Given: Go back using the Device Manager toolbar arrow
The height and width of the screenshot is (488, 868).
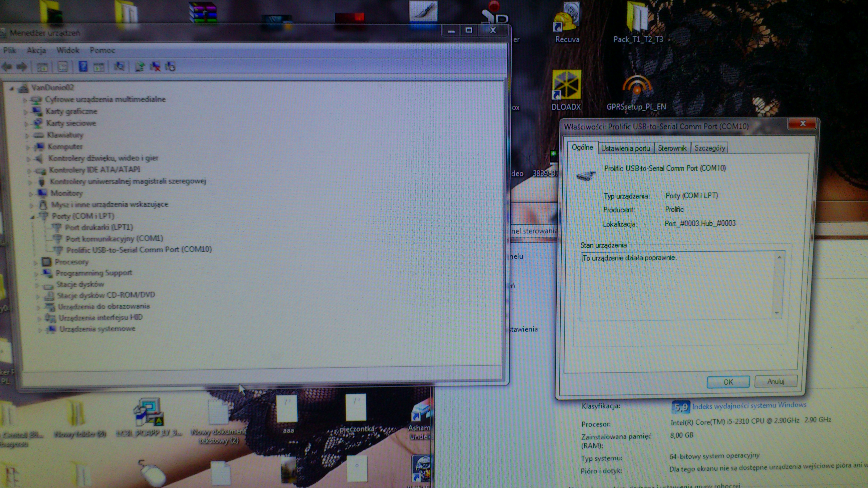Looking at the screenshot, I should click(x=7, y=66).
